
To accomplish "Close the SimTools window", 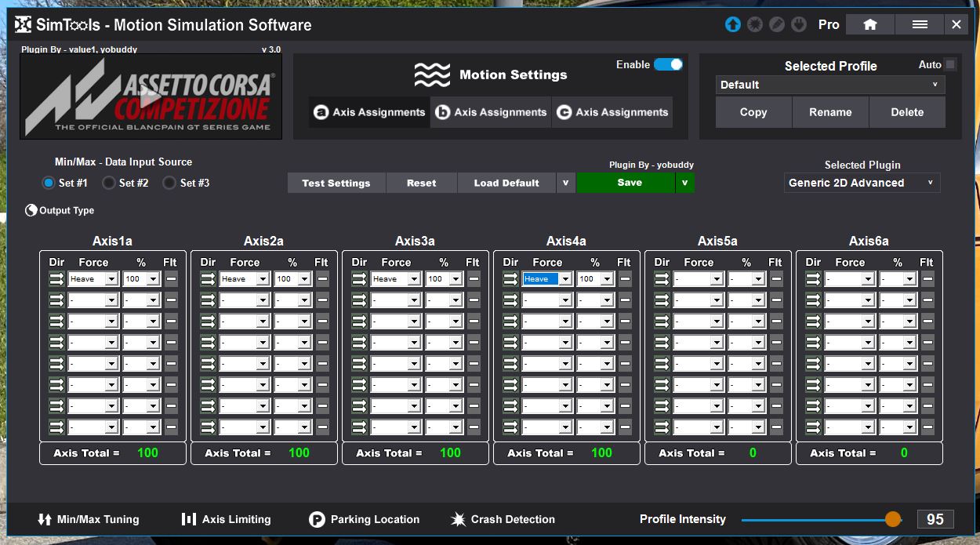I will pos(956,24).
